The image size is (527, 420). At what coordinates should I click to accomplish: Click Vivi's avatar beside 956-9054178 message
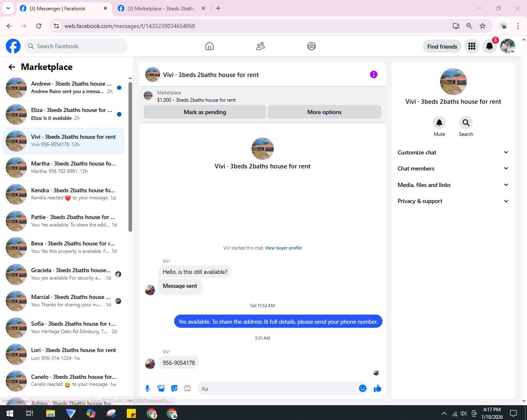pos(150,364)
